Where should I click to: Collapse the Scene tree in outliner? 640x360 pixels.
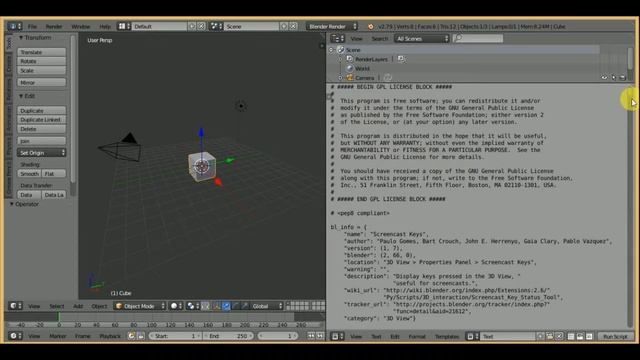[331, 50]
